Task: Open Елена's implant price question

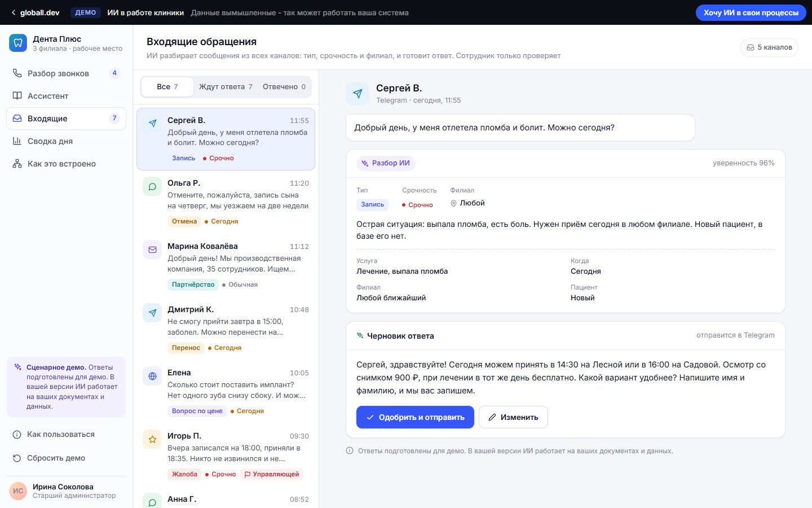Action: pos(226,392)
